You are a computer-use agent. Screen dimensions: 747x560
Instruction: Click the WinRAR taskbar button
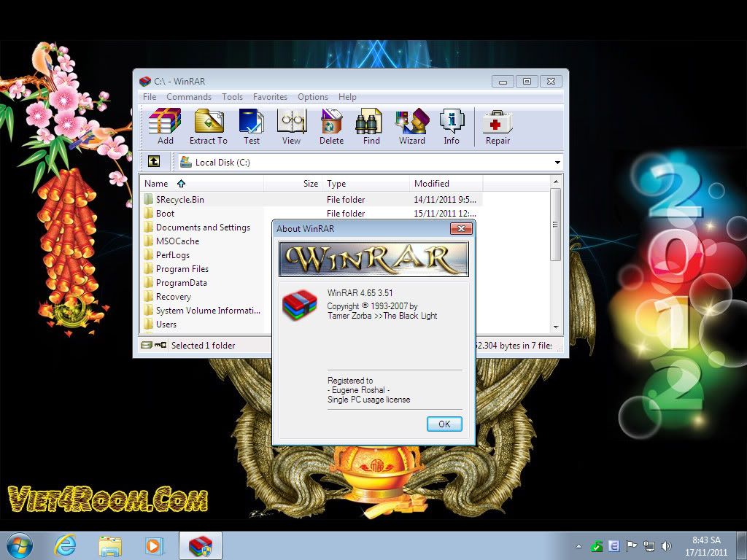coord(201,545)
